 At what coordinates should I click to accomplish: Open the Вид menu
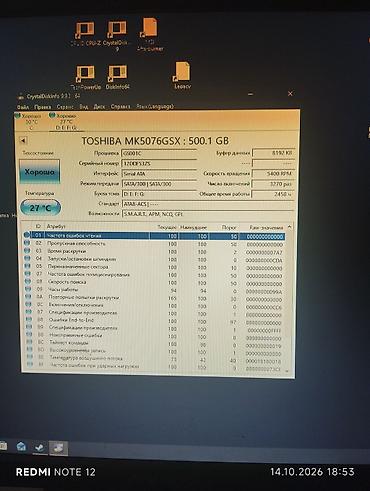83,107
